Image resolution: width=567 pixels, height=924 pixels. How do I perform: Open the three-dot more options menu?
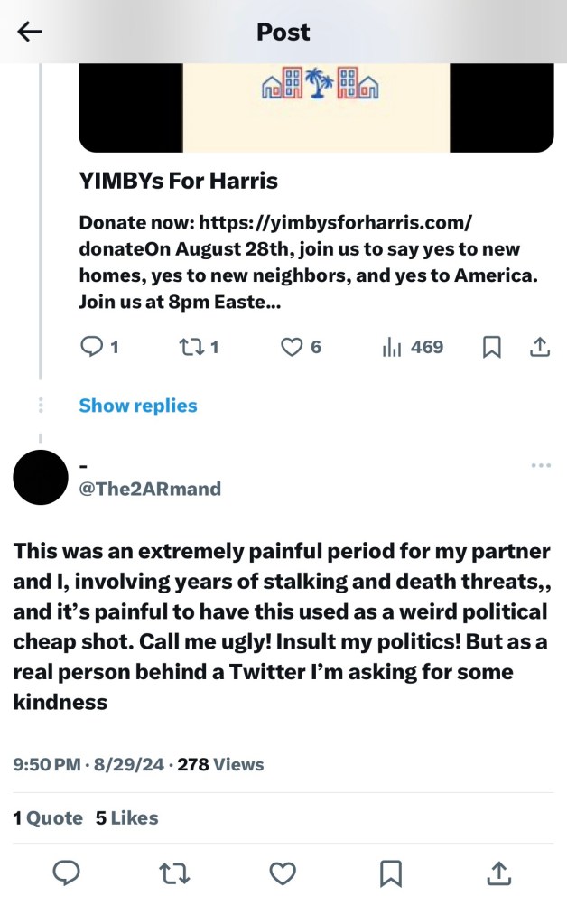541,465
